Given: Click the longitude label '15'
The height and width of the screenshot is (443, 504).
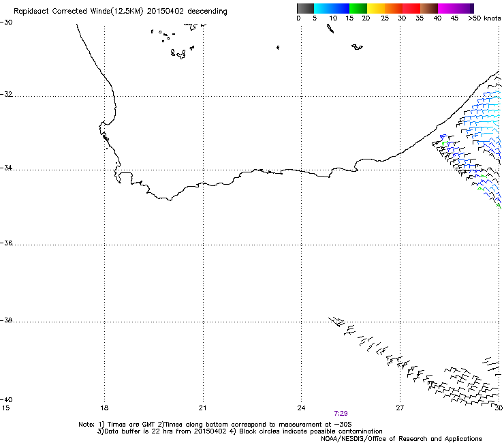Looking at the screenshot, I should click(x=5, y=408).
